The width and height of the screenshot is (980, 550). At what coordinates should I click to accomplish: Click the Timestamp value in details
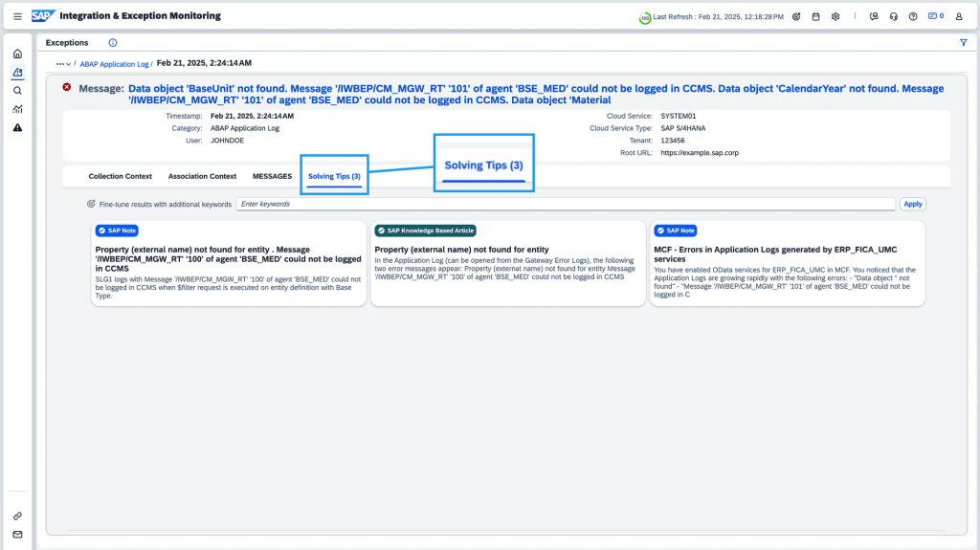(x=252, y=116)
